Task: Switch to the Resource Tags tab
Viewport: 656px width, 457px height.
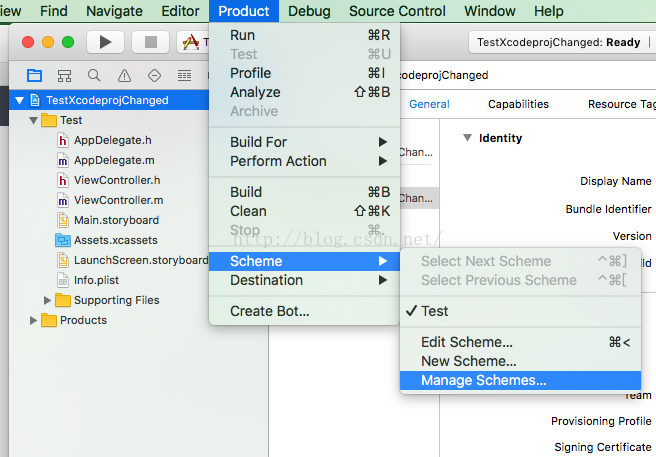Action: (x=622, y=104)
